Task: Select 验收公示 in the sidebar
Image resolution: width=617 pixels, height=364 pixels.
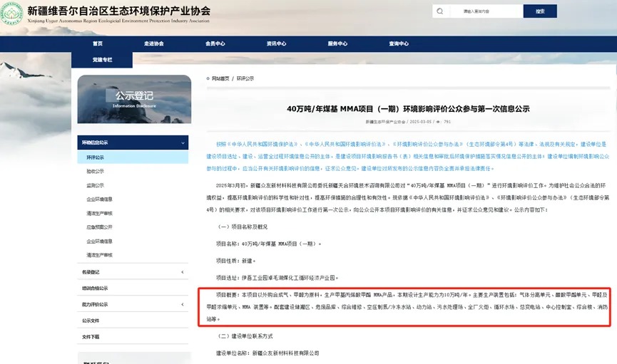Action: pyautogui.click(x=96, y=171)
